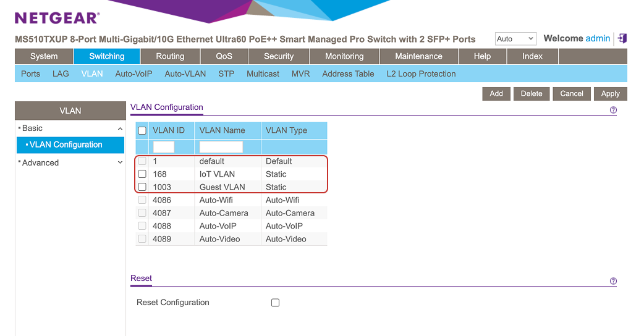Click the VLAN Name column header
The width and height of the screenshot is (644, 336).
pos(228,130)
